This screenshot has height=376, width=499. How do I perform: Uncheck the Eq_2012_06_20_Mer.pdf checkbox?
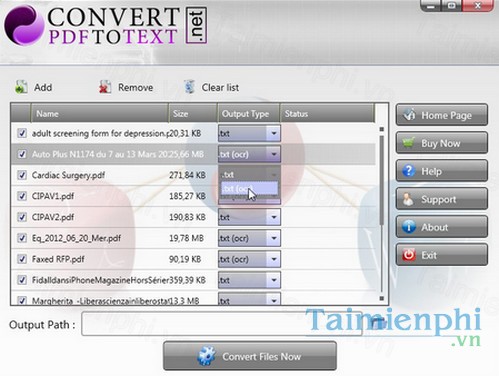[22, 238]
